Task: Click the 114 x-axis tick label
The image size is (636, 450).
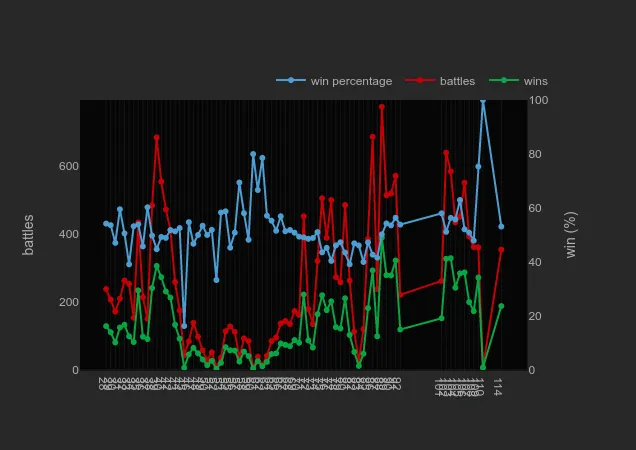Action: point(498,387)
